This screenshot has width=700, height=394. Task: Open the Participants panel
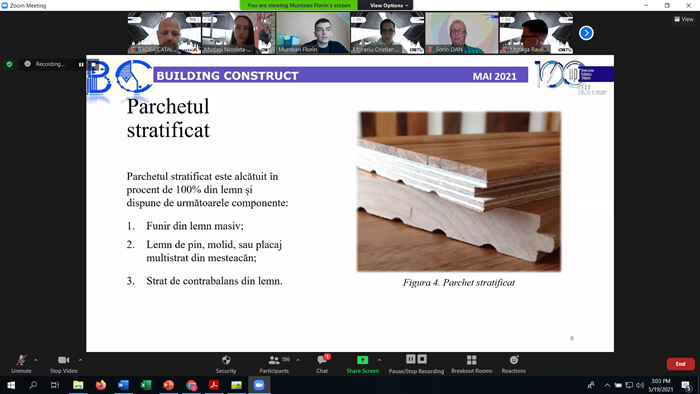(274, 364)
